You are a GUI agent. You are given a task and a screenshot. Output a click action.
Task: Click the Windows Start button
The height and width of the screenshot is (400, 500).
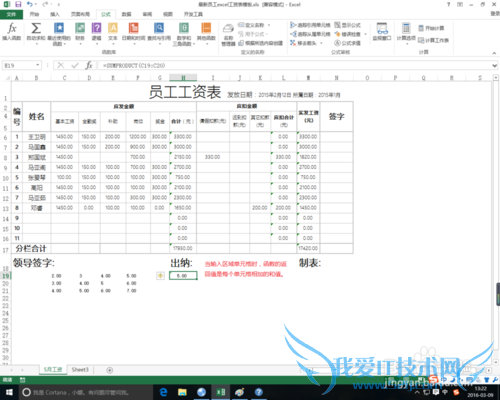pyautogui.click(x=9, y=392)
